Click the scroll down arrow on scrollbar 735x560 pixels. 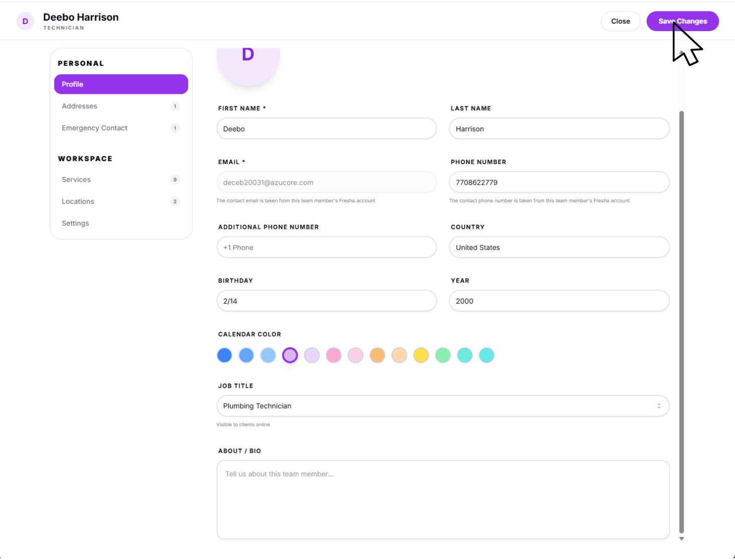pyautogui.click(x=681, y=539)
